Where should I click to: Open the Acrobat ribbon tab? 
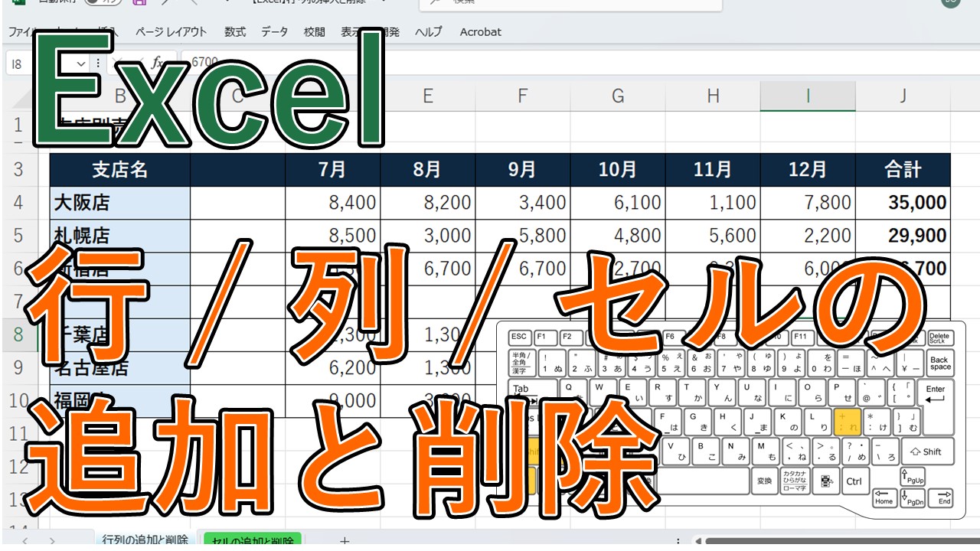(x=481, y=32)
